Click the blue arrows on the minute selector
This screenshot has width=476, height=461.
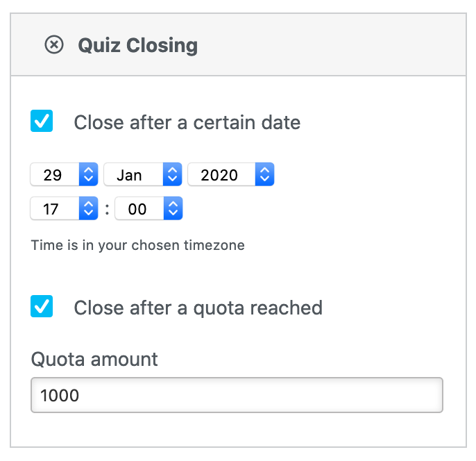tap(173, 209)
